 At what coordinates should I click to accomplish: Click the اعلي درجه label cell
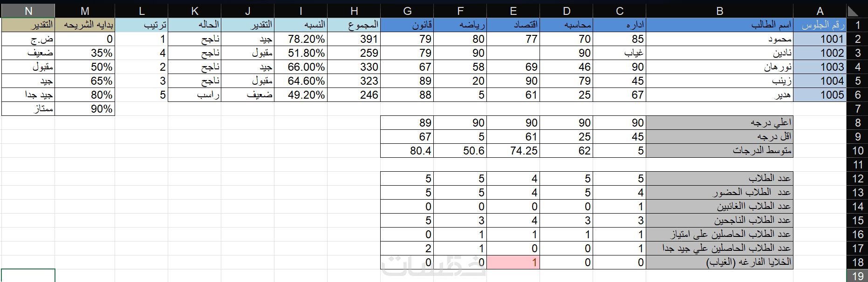pos(719,123)
